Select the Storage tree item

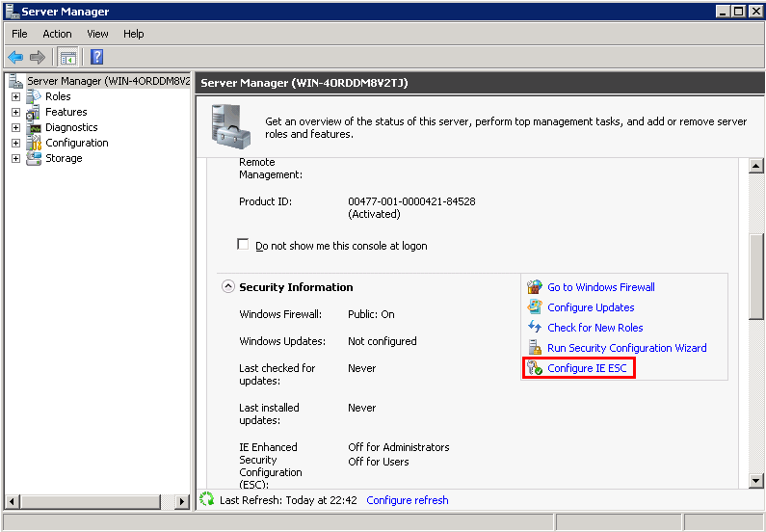point(64,158)
